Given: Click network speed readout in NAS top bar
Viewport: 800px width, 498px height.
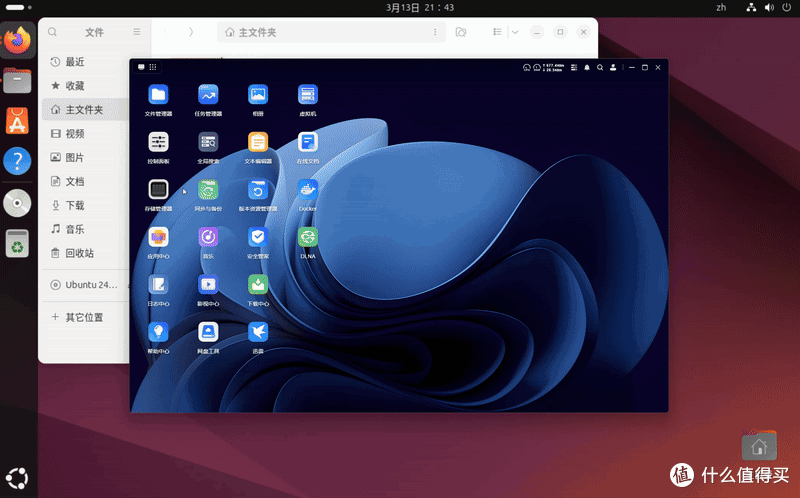Looking at the screenshot, I should click(x=554, y=67).
